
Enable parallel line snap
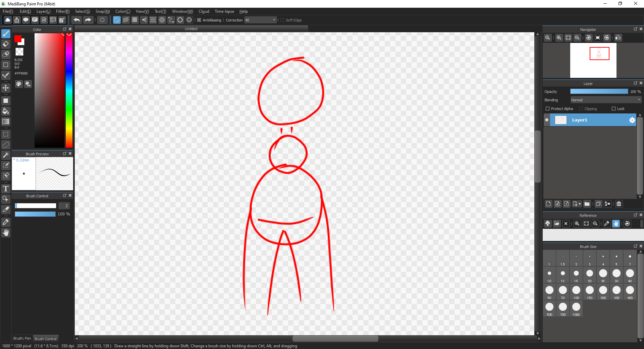coord(126,20)
